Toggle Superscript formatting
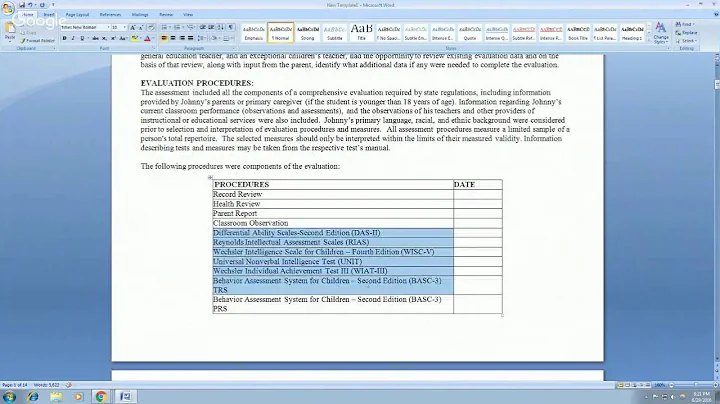 [113, 38]
